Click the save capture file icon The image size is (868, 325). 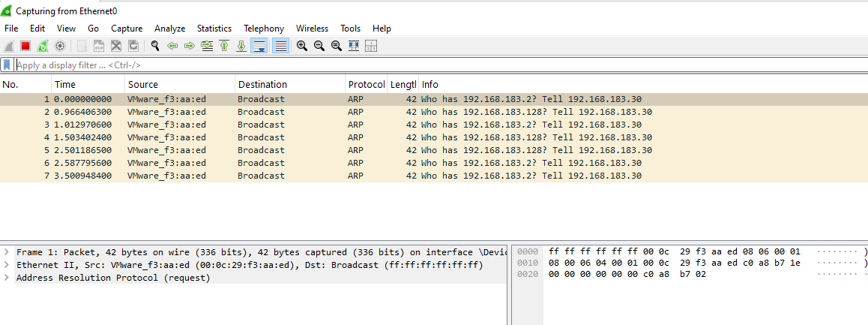(99, 46)
